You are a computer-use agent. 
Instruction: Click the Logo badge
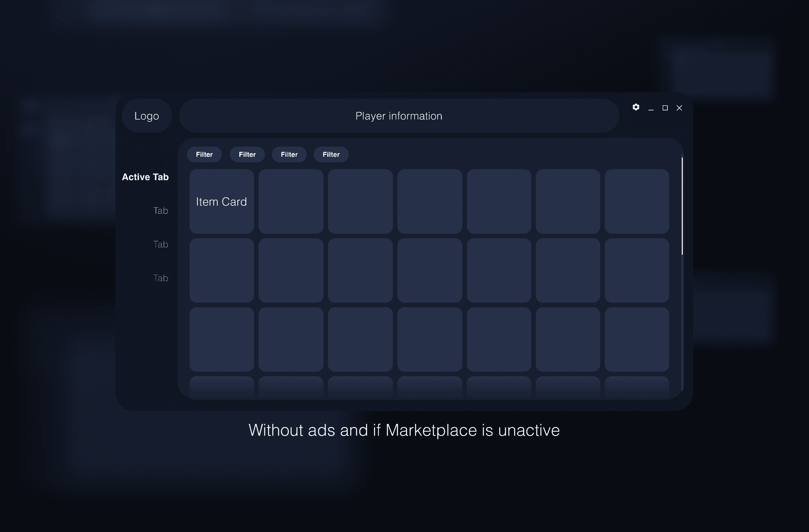pyautogui.click(x=147, y=116)
